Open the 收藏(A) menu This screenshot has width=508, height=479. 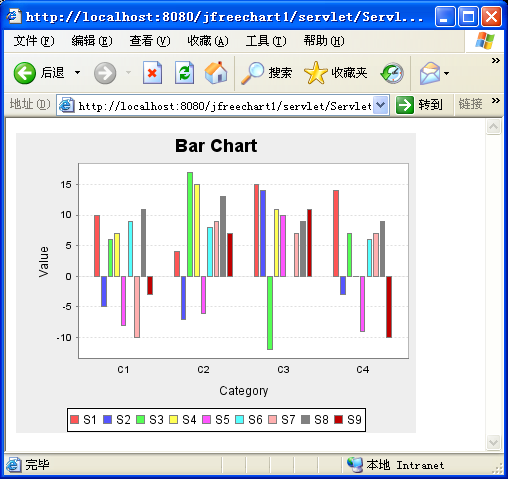[x=208, y=41]
